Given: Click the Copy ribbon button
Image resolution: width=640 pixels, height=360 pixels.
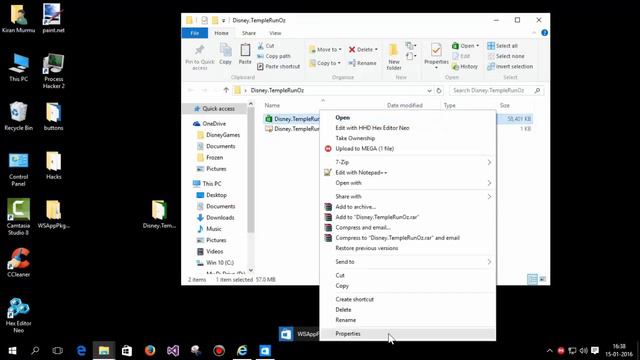Looking at the screenshot, I should point(225,54).
